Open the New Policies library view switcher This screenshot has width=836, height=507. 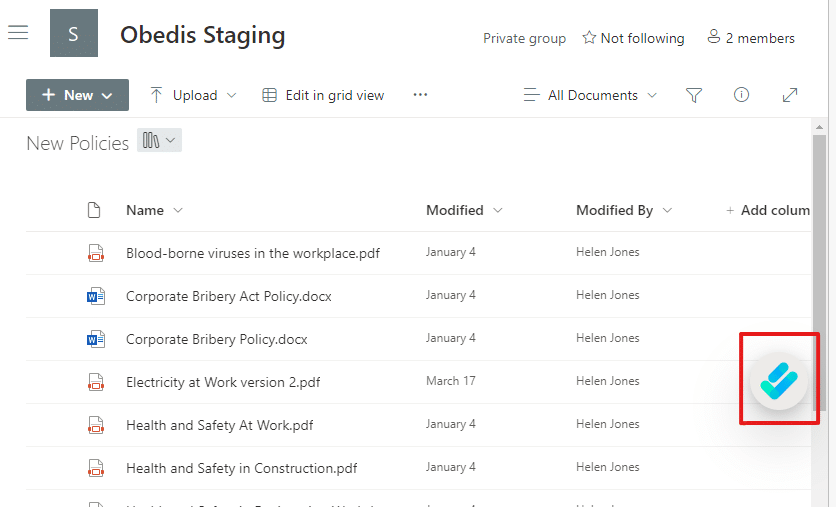tap(159, 141)
